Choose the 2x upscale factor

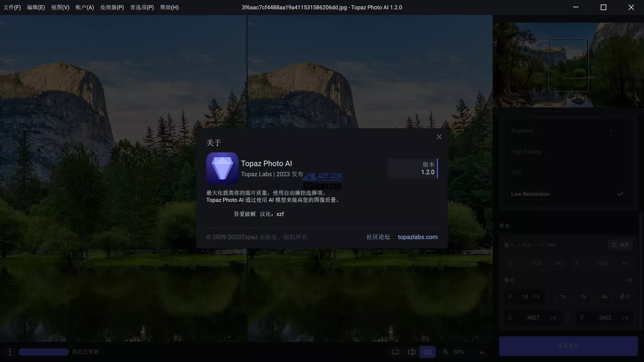point(584,297)
